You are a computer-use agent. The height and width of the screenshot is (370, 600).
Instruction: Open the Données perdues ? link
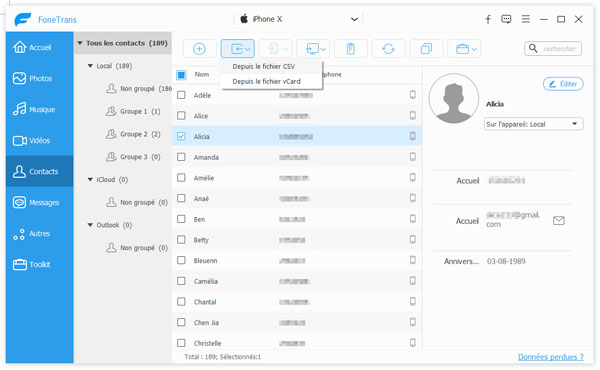click(551, 357)
